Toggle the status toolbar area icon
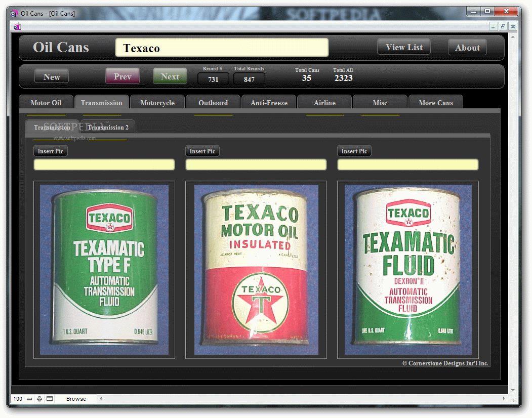Image resolution: width=532 pixels, height=418 pixels. (x=50, y=399)
